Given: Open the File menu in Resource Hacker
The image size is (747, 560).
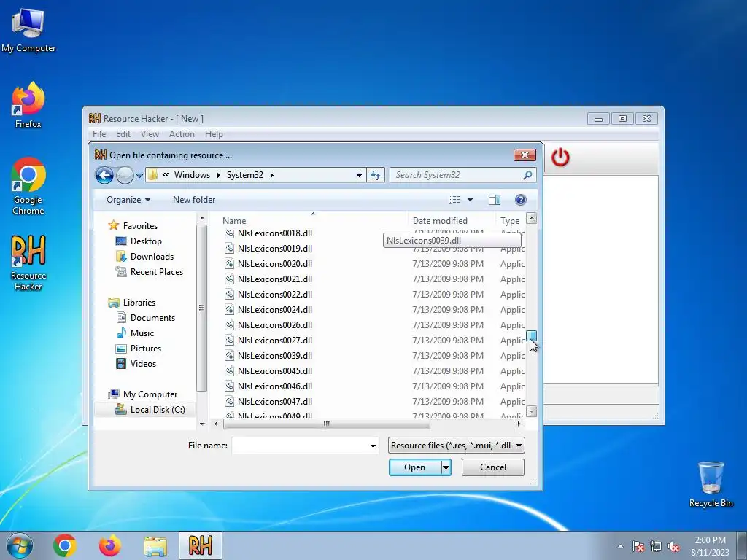Looking at the screenshot, I should (x=99, y=134).
